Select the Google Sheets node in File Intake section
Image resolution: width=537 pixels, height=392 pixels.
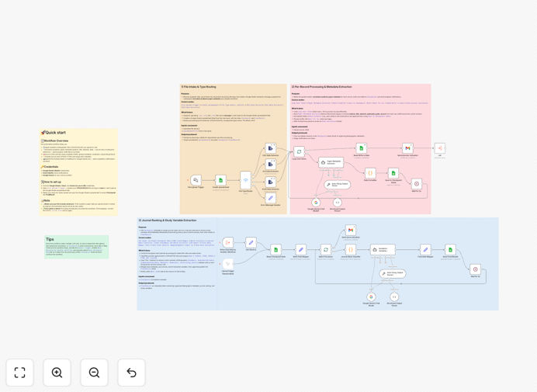[x=220, y=180]
